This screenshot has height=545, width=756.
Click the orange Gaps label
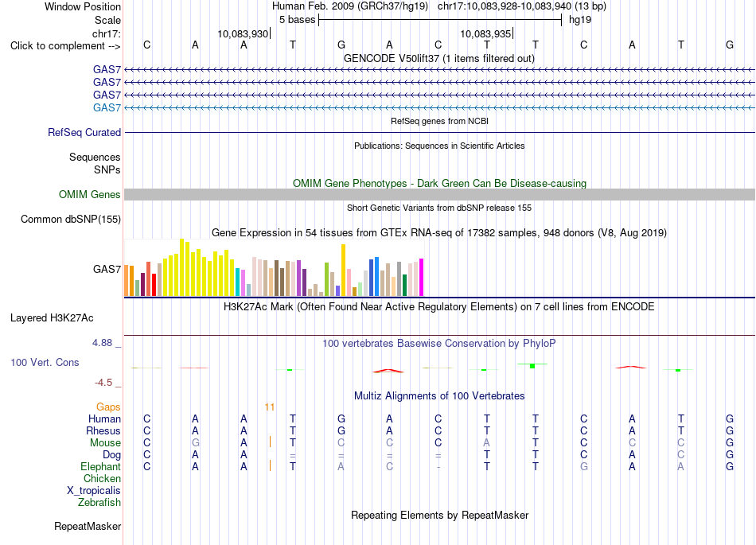tap(108, 407)
